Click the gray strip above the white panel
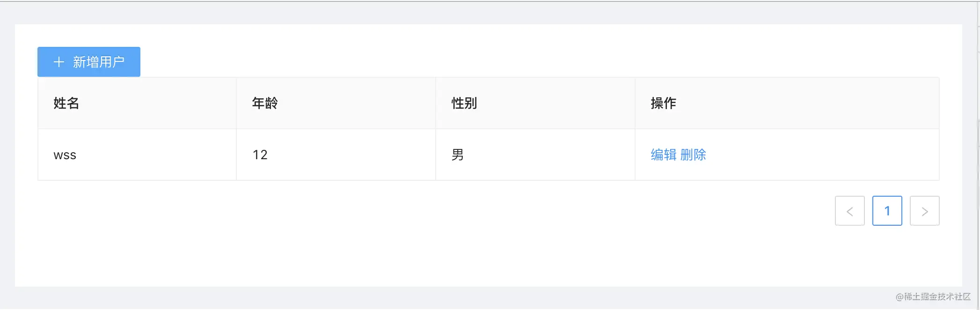 coord(468,13)
